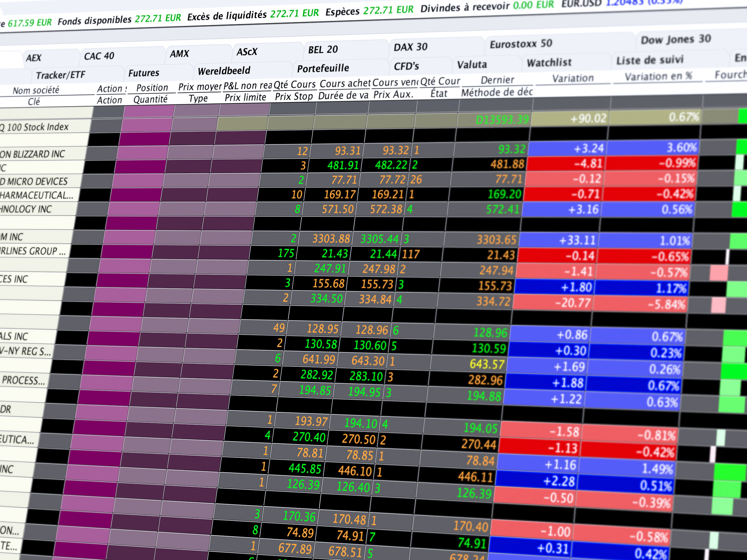Screen dimensions: 747x560
Task: Click bid price 169.17
Action: [x=340, y=194]
